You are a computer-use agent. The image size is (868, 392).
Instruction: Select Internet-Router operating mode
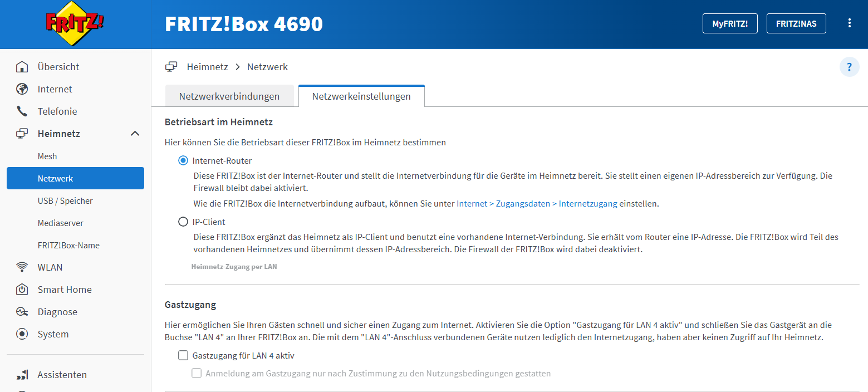(183, 160)
